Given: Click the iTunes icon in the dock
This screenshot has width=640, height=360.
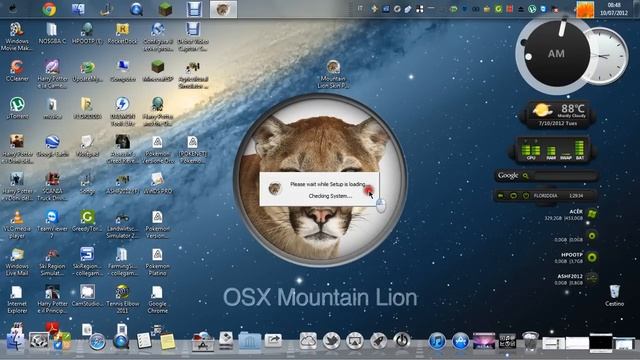Looking at the screenshot, I should (437, 340).
